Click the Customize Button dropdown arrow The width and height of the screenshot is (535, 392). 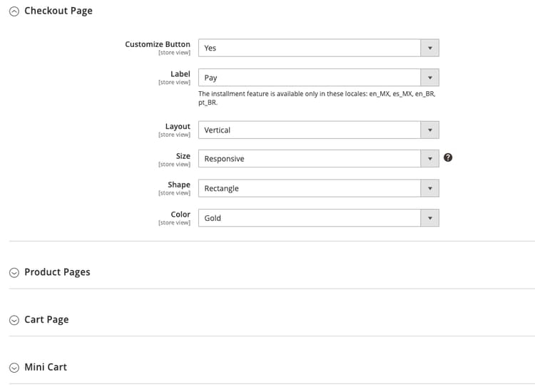click(430, 48)
